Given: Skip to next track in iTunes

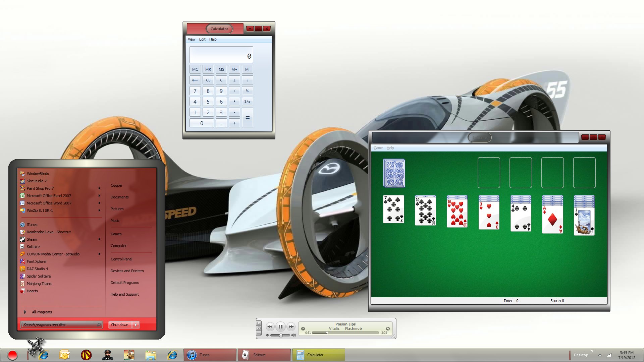Looking at the screenshot, I should pyautogui.click(x=291, y=326).
